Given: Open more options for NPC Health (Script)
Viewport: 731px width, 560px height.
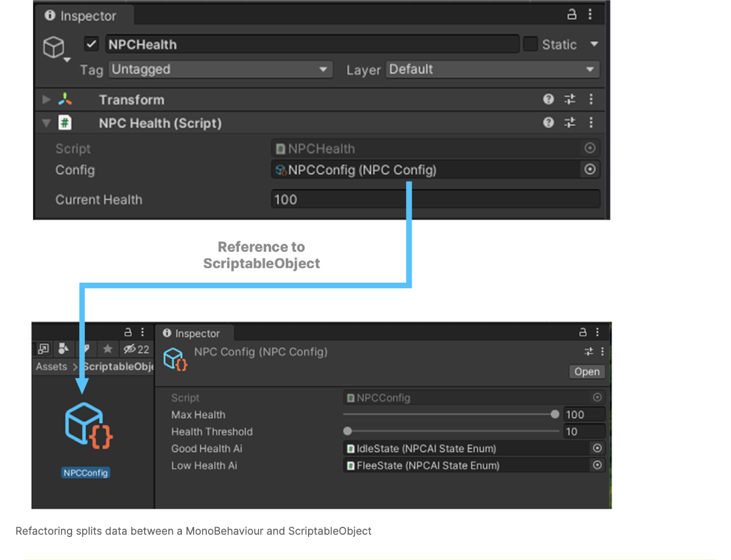Looking at the screenshot, I should click(x=591, y=122).
